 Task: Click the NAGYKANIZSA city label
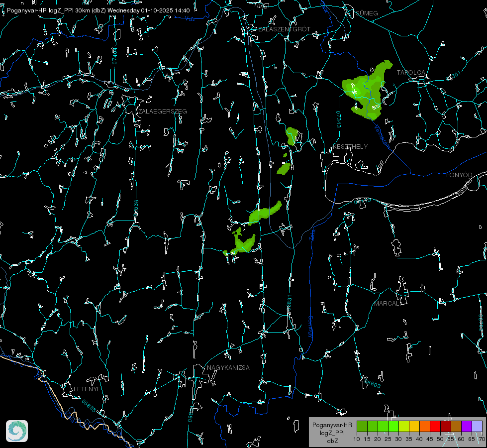tap(228, 367)
